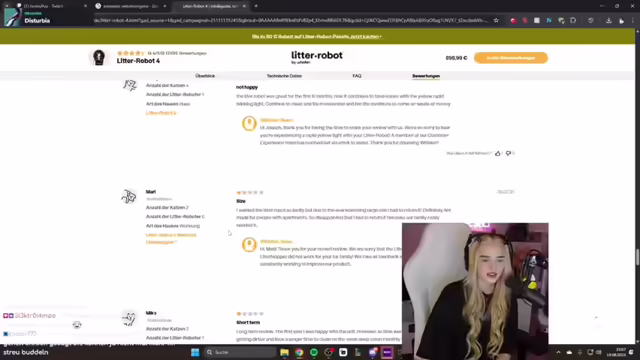The width and height of the screenshot is (640, 360).
Task: Give thumbs down to the 'not happy' review
Action: (x=508, y=153)
